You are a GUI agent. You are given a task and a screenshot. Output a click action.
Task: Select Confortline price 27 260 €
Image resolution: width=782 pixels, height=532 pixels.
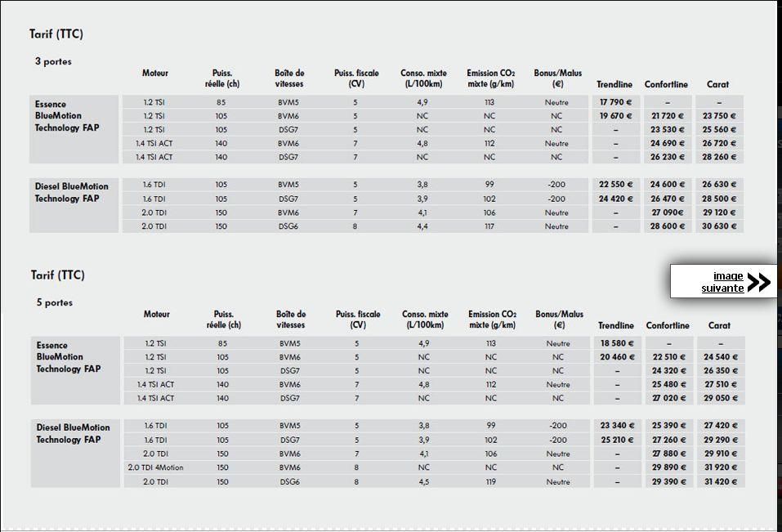tap(668, 440)
